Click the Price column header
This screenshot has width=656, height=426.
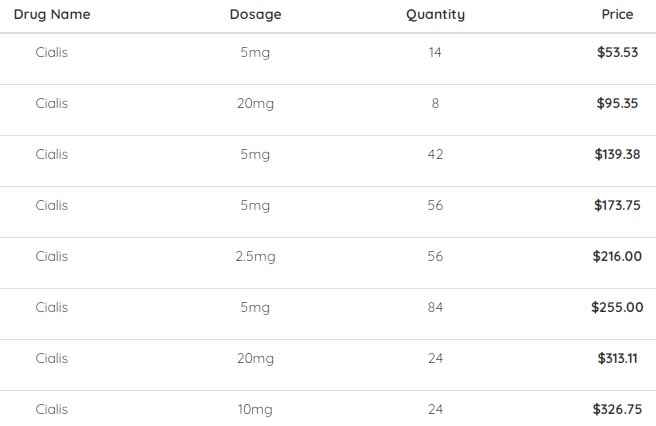[x=617, y=15]
